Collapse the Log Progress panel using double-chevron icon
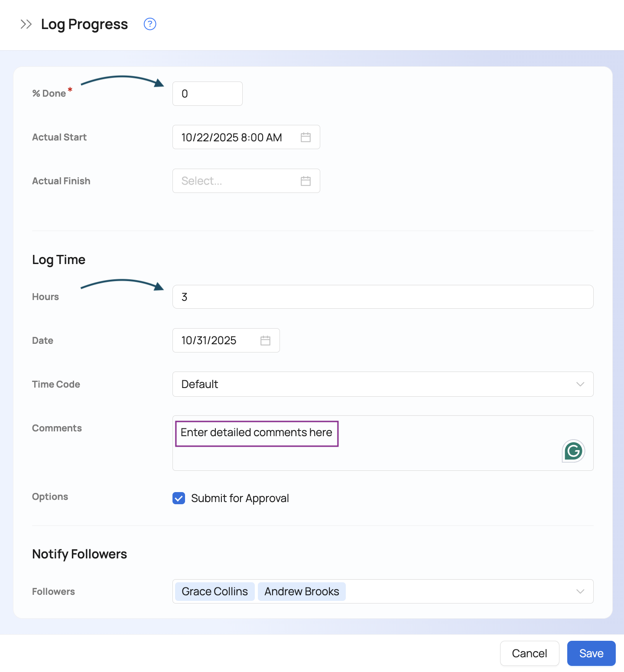624x672 pixels. pyautogui.click(x=26, y=24)
